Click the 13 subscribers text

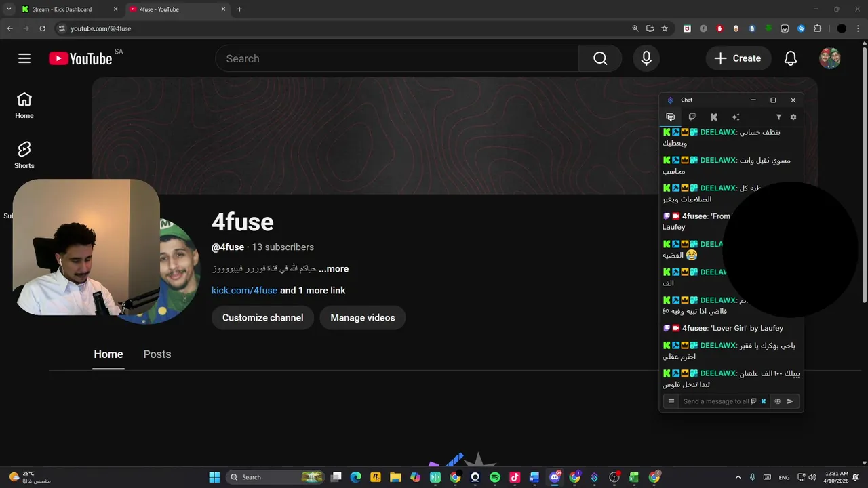(x=283, y=247)
